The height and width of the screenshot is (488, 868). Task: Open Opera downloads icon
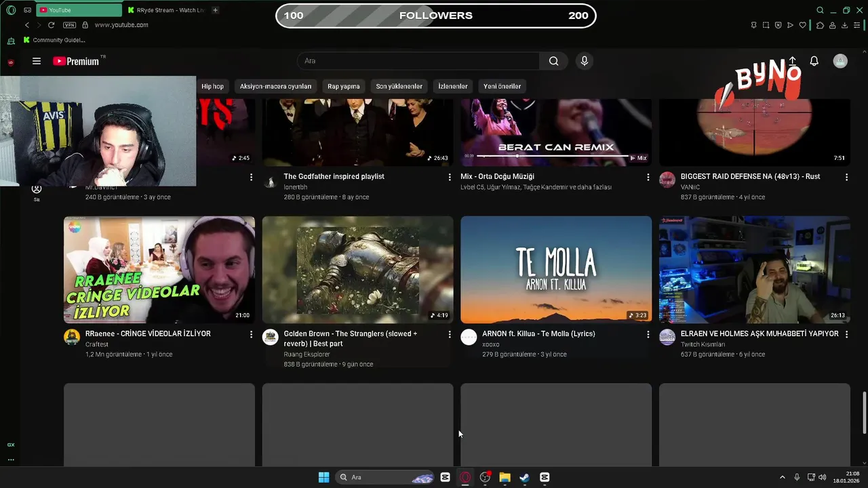(x=845, y=25)
